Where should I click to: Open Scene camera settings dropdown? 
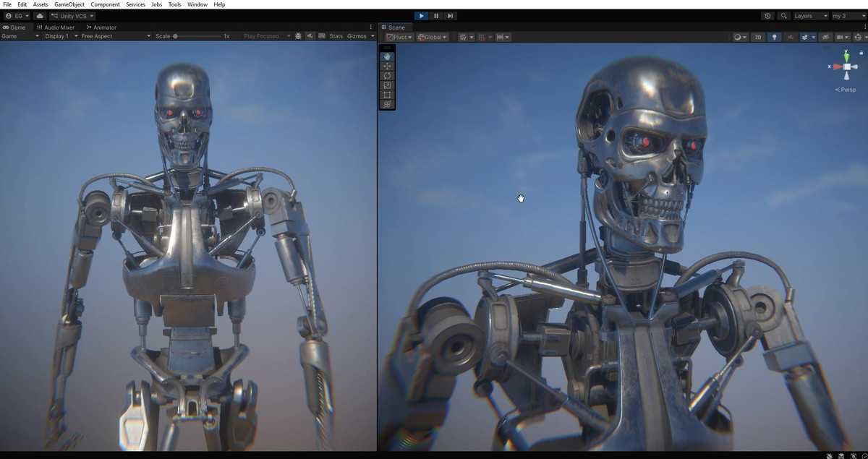(x=842, y=37)
